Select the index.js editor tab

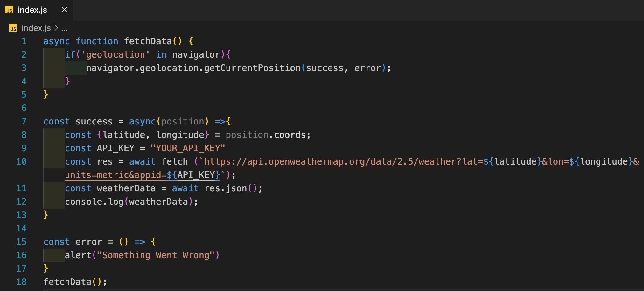pos(36,10)
